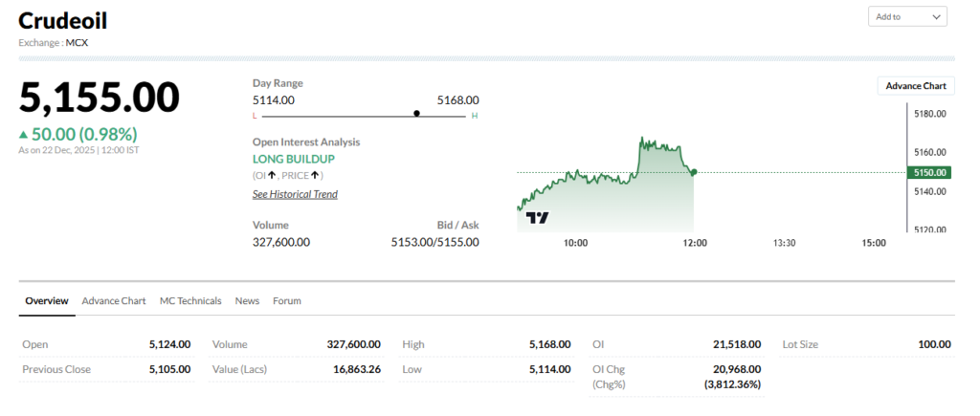Viewport: 980px width, 416px height.
Task: Click the Day Range slider marker dot
Action: [x=416, y=113]
